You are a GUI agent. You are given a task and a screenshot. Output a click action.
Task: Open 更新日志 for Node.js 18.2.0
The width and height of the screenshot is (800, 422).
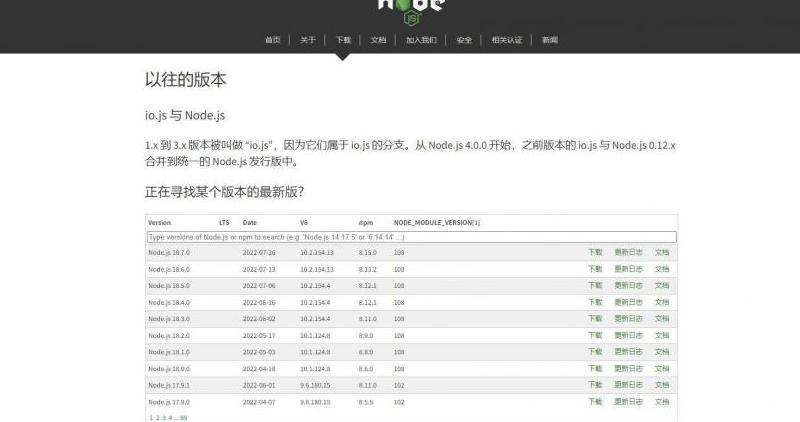pos(628,335)
